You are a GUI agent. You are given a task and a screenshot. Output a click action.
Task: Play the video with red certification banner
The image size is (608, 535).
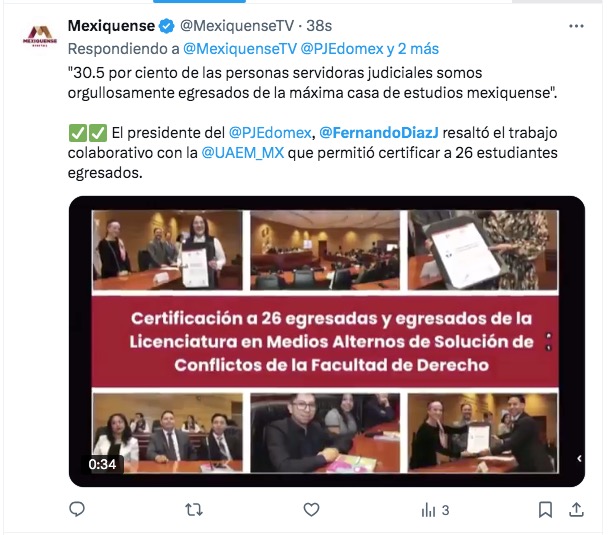pos(326,341)
